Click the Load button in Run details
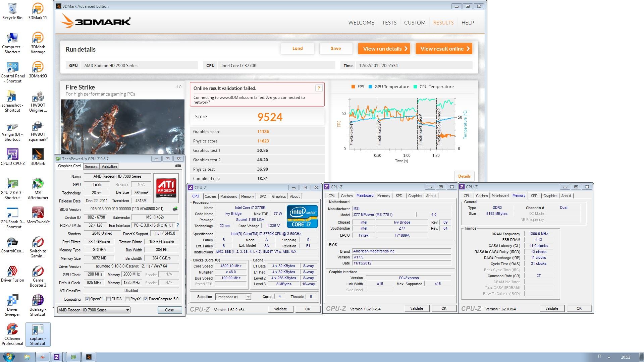 [298, 49]
